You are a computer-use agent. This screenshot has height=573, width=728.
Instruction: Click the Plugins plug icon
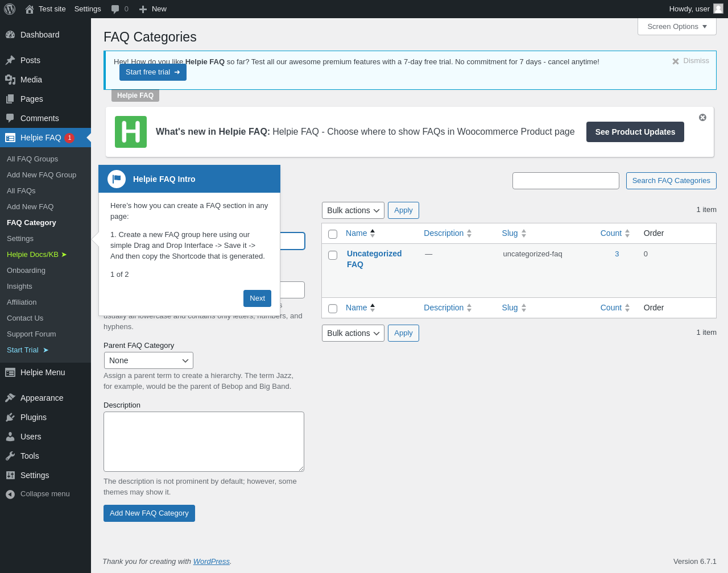(x=10, y=417)
